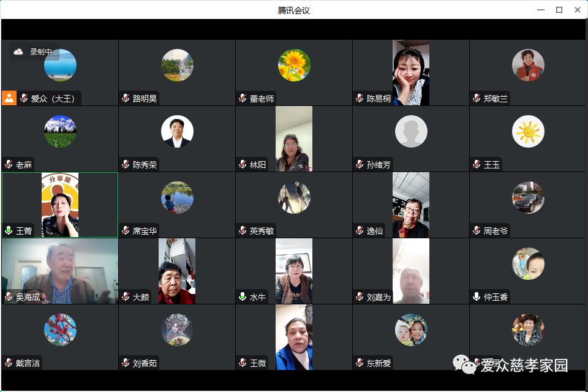The width and height of the screenshot is (588, 392).
Task: Click the green microphone icon for 水牛
Action: tap(243, 297)
